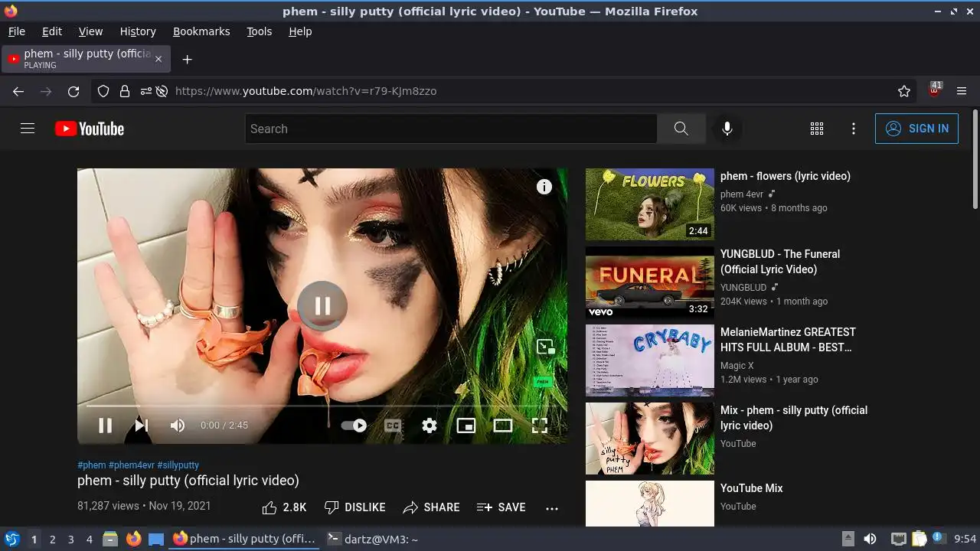Open the YouTube guide hamburger menu
Viewport: 980px width, 551px height.
tap(28, 129)
